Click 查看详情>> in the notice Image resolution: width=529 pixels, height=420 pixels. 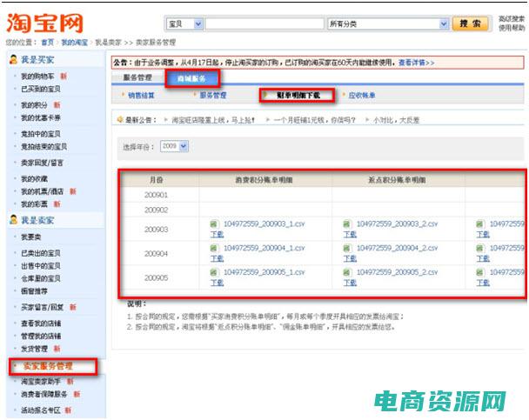pyautogui.click(x=416, y=63)
